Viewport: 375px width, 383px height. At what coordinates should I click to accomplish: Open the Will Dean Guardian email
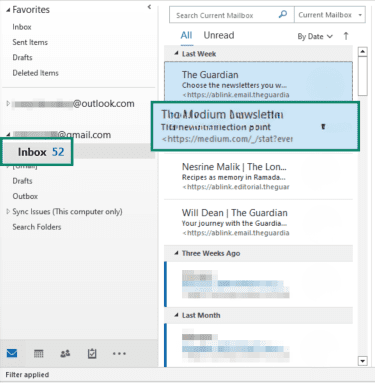coord(258,223)
